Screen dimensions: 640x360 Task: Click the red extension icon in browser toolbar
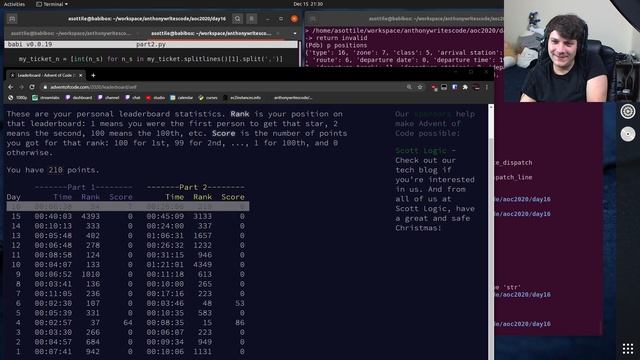(x=434, y=87)
